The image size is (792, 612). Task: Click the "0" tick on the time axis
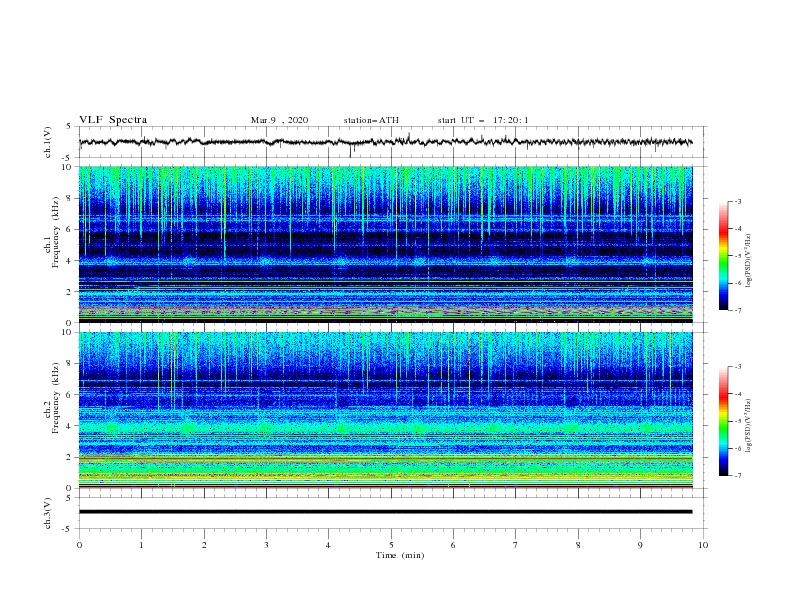pos(79,545)
